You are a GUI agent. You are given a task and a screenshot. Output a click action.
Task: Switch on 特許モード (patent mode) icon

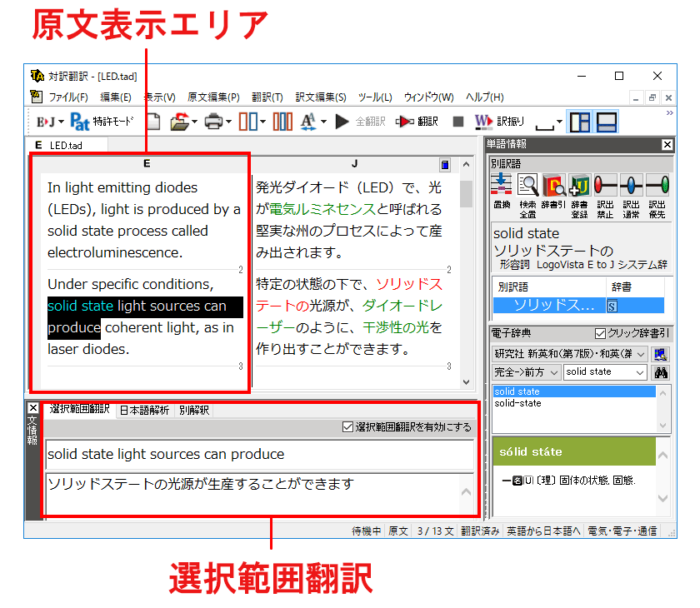coord(79,122)
